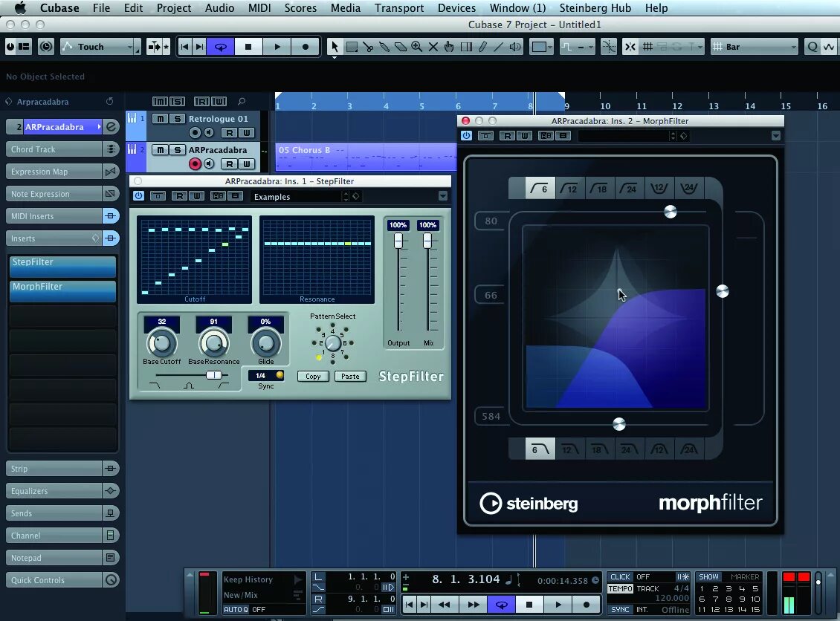
Task: Open the Audio menu
Action: [x=219, y=8]
